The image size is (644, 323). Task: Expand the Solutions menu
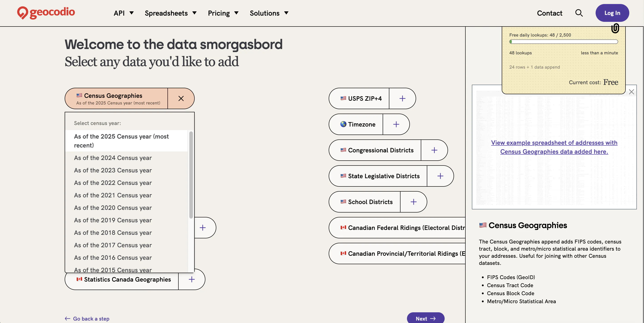[269, 13]
